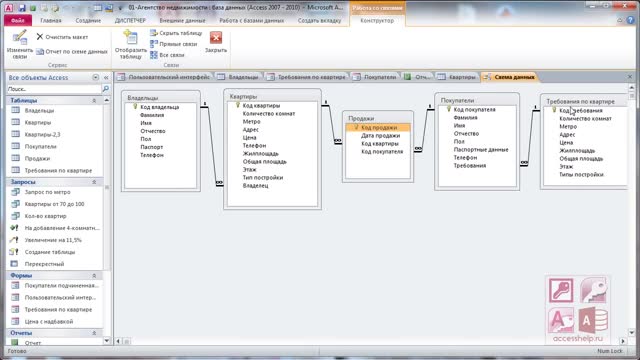Click Скрыть таблицу in the ribbon

(x=176, y=33)
